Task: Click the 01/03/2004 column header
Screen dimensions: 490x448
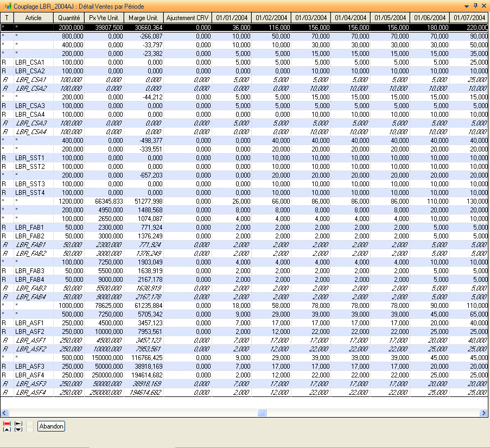Action: tap(311, 18)
